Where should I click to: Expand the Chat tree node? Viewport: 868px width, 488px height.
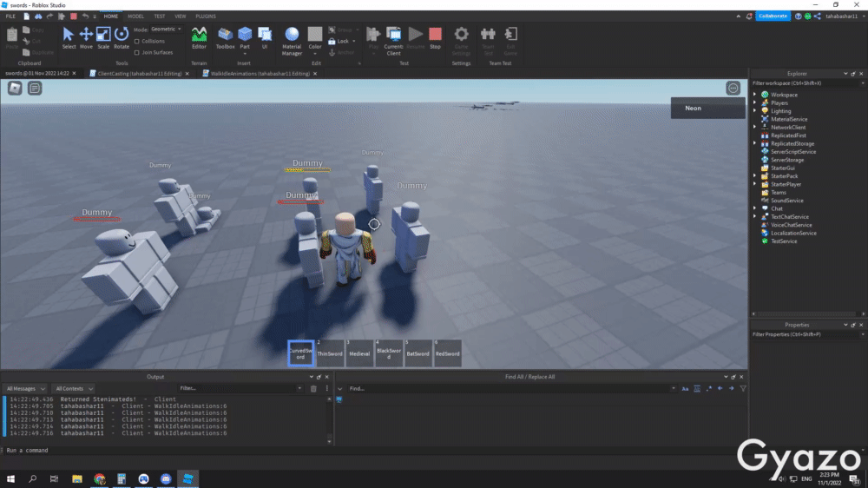[x=755, y=208]
